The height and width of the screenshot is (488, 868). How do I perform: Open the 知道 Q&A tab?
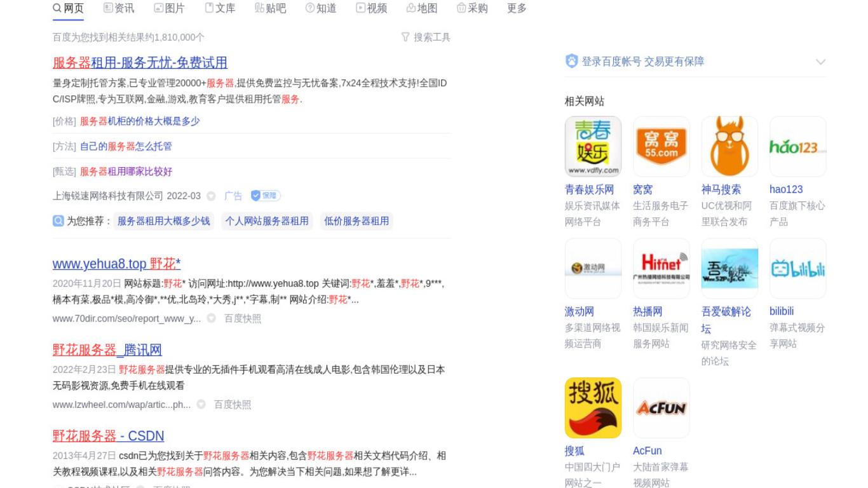pos(321,8)
